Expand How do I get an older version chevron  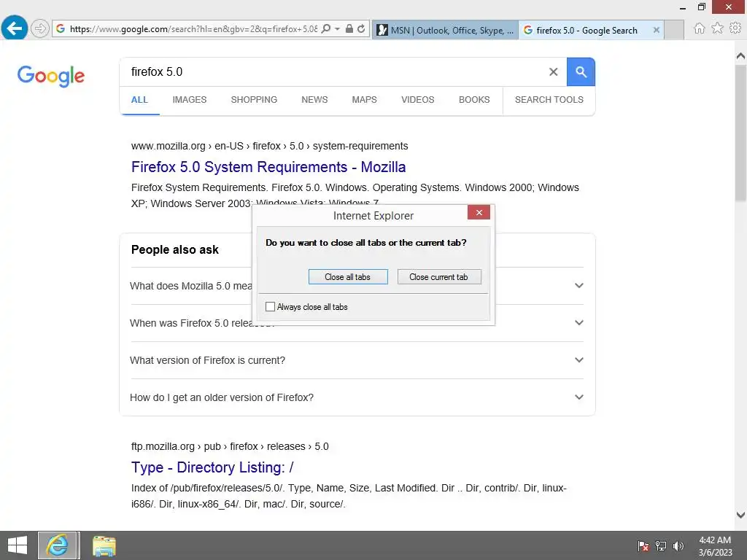[x=578, y=397]
